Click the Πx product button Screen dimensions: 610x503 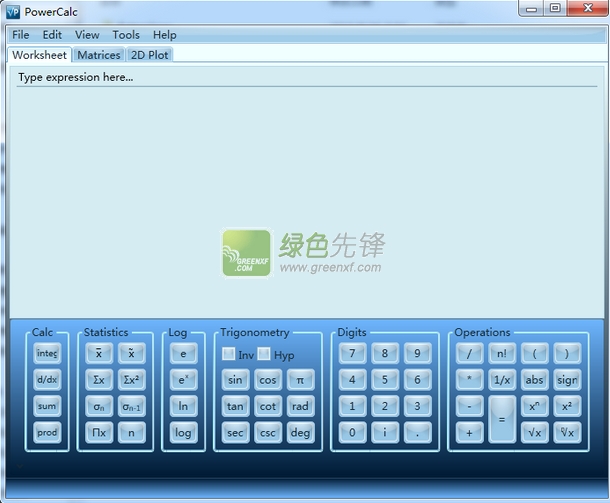[x=99, y=433]
